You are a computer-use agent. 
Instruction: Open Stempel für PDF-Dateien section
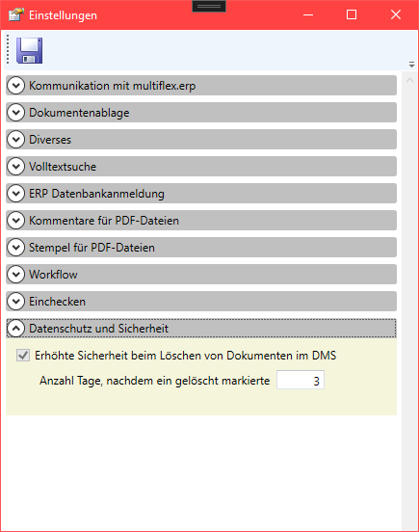coord(201,248)
